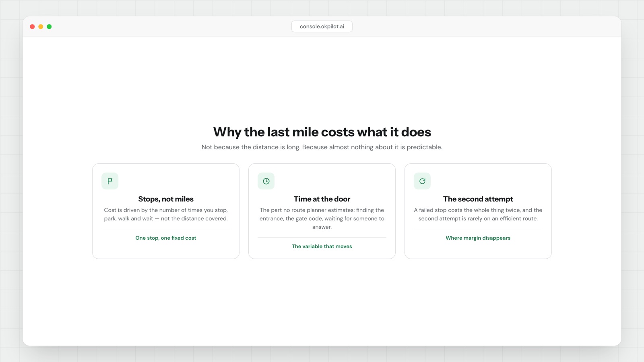
Task: Minimize the window with the yellow button
Action: [41, 27]
